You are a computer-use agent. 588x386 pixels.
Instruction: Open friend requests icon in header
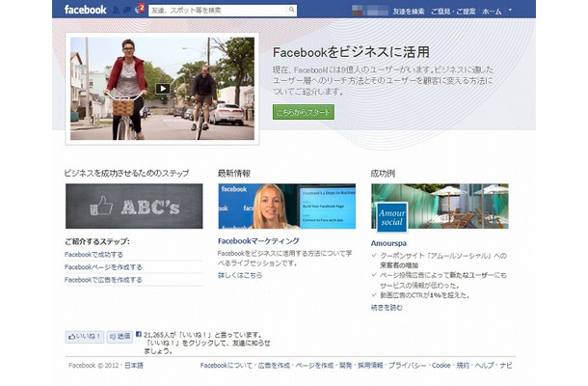coord(117,10)
